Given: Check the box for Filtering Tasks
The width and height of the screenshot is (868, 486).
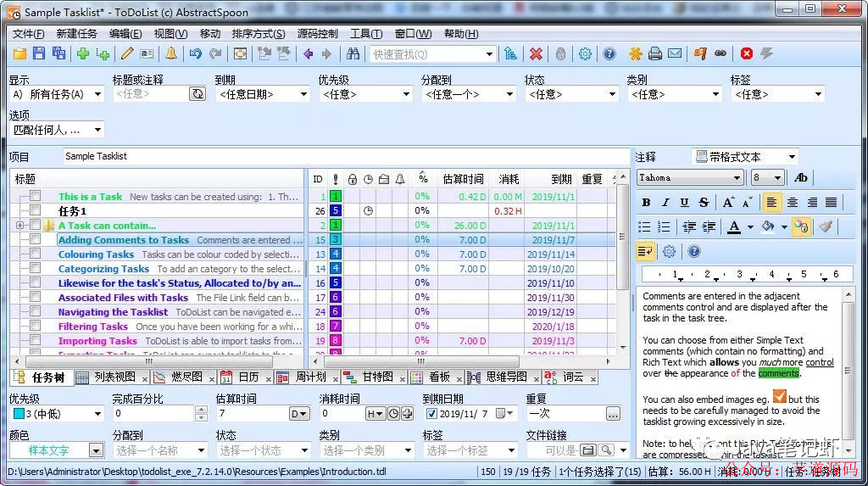Looking at the screenshot, I should tap(36, 326).
